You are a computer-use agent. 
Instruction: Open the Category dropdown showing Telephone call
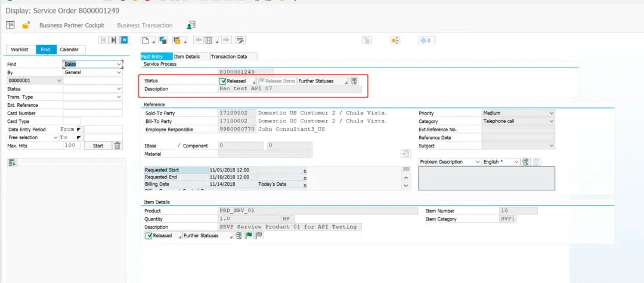(x=518, y=121)
